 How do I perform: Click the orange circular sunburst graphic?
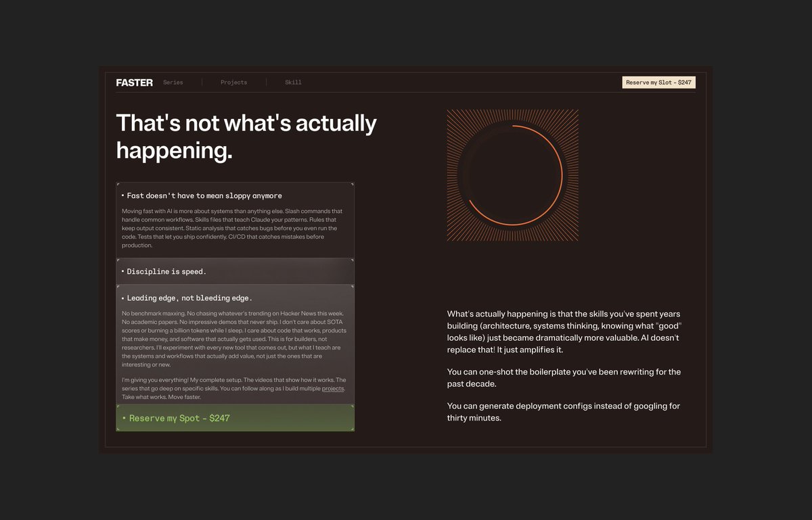(x=512, y=175)
